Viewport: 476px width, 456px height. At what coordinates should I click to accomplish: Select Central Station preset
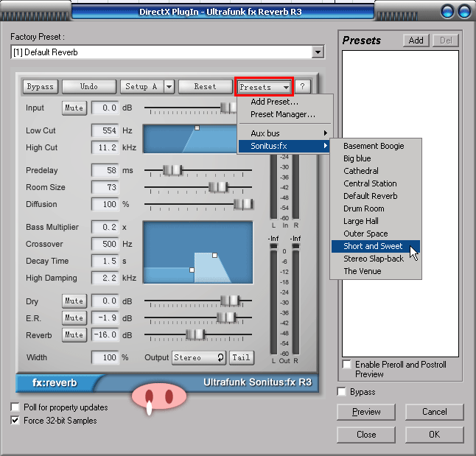click(376, 183)
